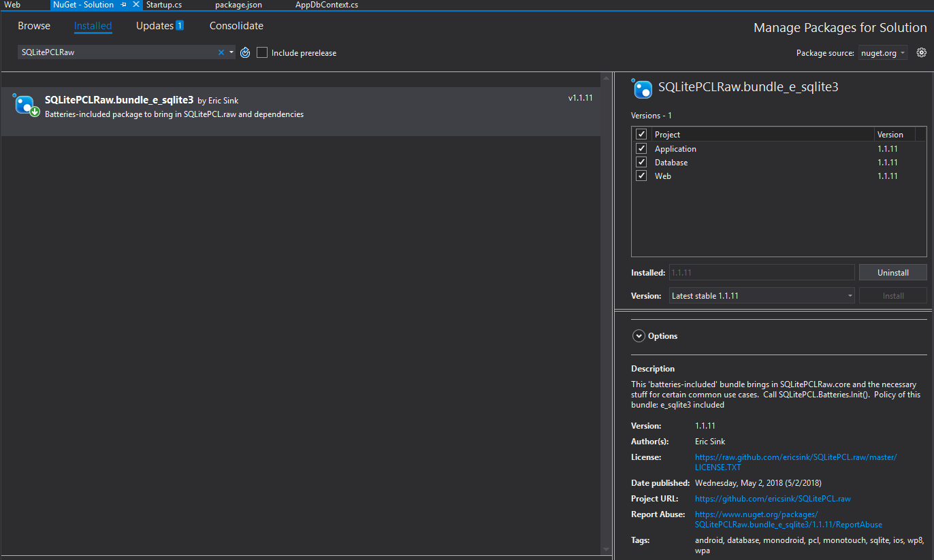Uncheck the Application project checkbox
934x560 pixels.
(x=641, y=148)
